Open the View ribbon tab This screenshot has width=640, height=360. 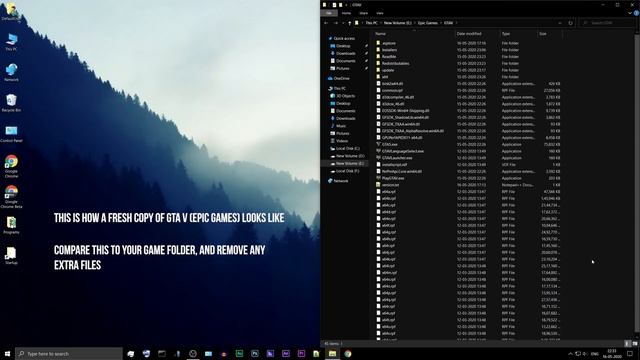pyautogui.click(x=380, y=13)
